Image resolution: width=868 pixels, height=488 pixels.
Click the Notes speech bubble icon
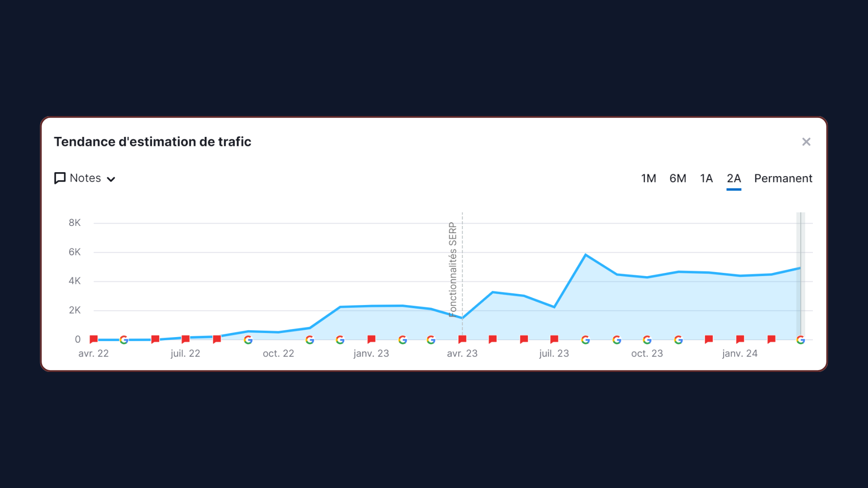click(x=60, y=178)
